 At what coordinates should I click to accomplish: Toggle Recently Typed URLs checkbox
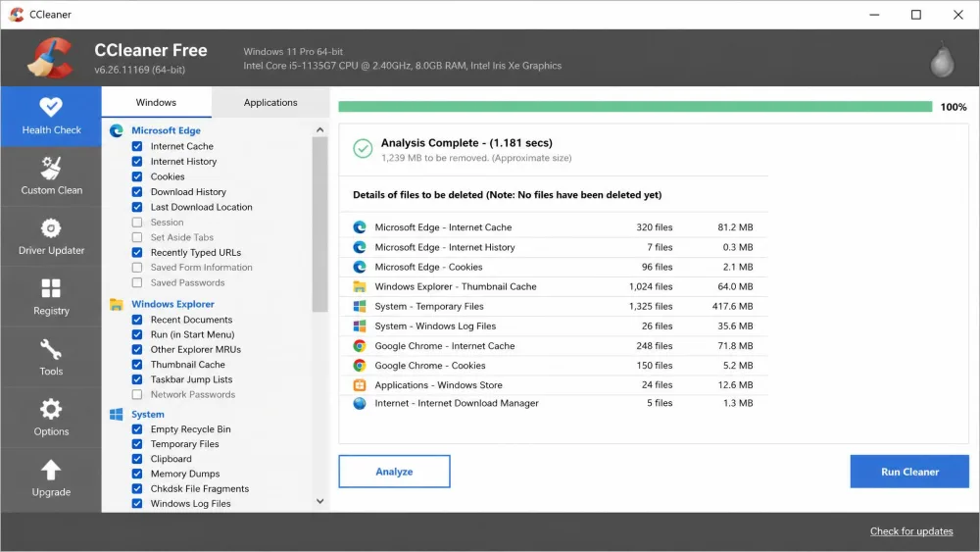[x=137, y=253]
